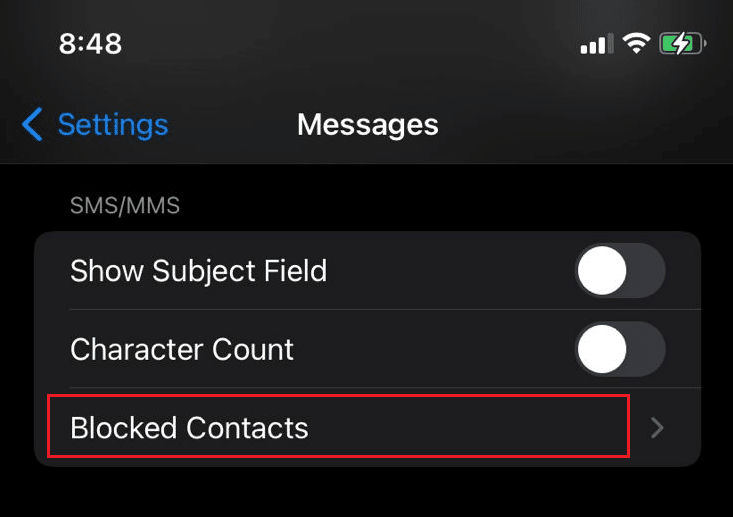Tap the Wi-Fi status icon
Viewport: 733px width, 517px height.
pos(636,43)
